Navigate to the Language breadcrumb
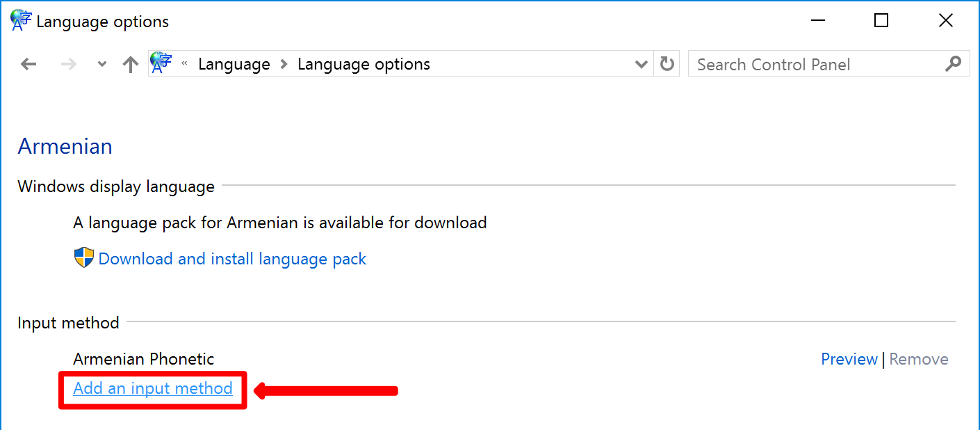The width and height of the screenshot is (980, 430). [234, 64]
